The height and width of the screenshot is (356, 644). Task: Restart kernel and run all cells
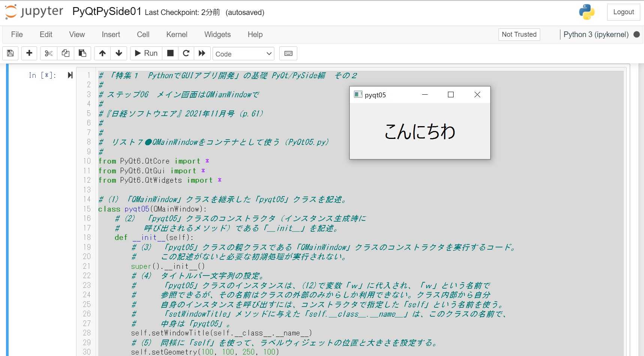pyautogui.click(x=202, y=53)
